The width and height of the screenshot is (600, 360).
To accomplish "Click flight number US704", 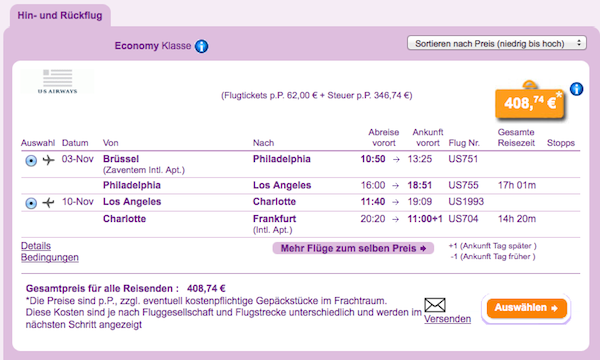I will point(463,219).
